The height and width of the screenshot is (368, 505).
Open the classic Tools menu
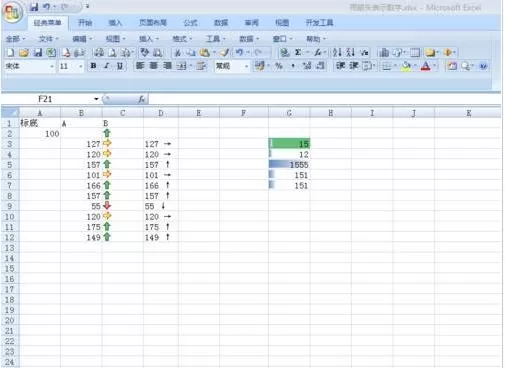coord(215,39)
